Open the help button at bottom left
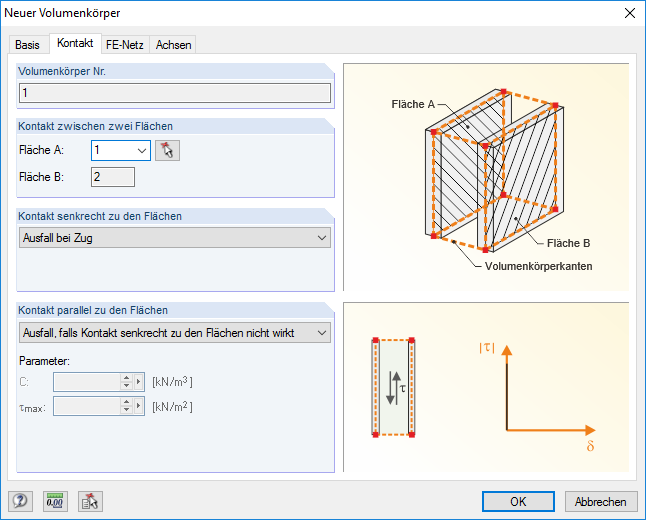 (19, 501)
